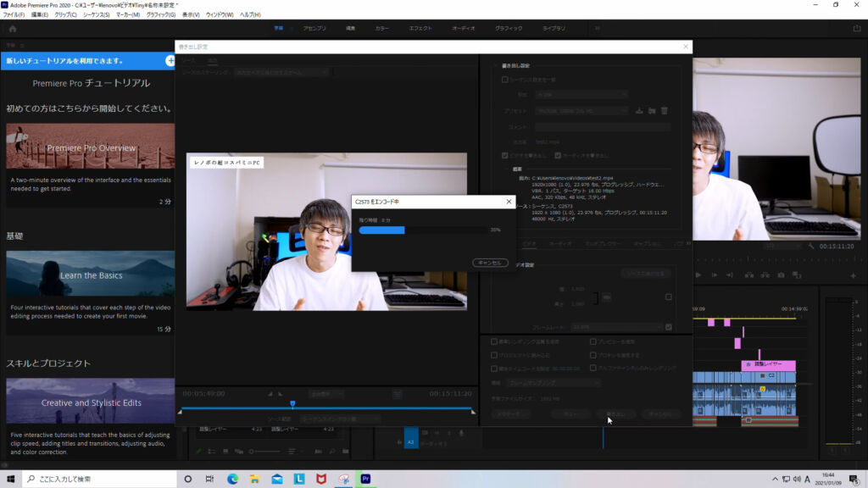Open the Windows Start menu
868x488 pixels.
[x=10, y=480]
